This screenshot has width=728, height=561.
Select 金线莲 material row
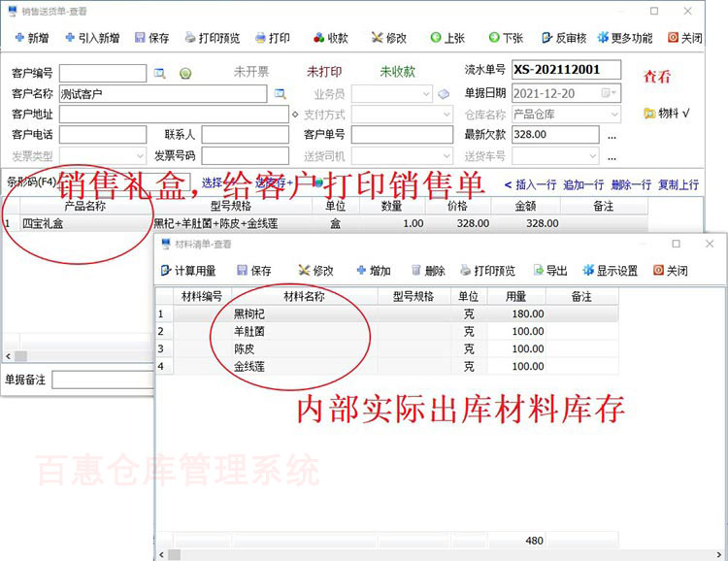tap(386, 367)
